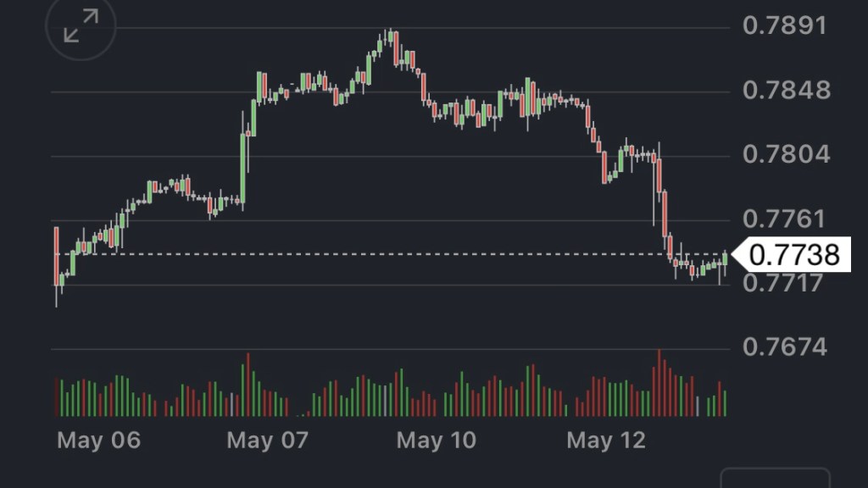Click the last green candle on the chart
This screenshot has width=868, height=488.
(725, 258)
